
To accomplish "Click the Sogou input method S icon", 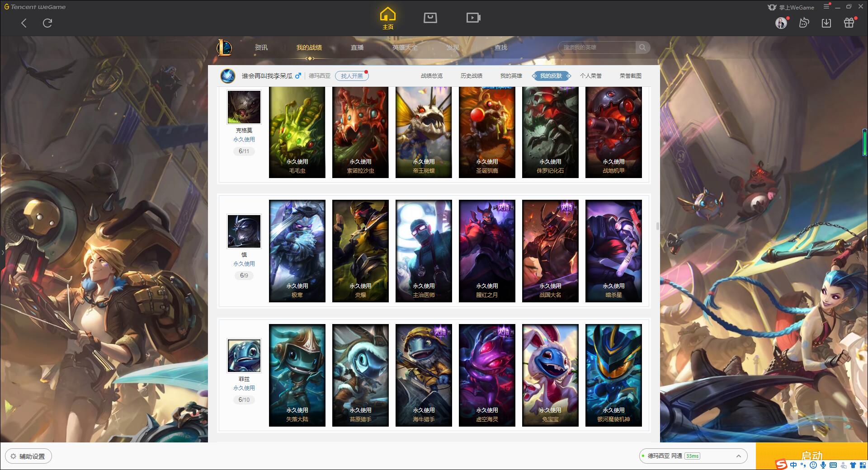I will coord(781,465).
